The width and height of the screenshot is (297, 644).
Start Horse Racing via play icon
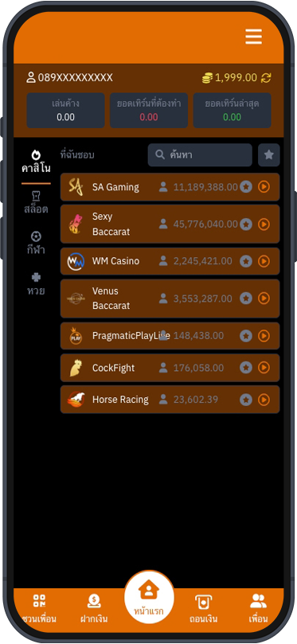264,399
